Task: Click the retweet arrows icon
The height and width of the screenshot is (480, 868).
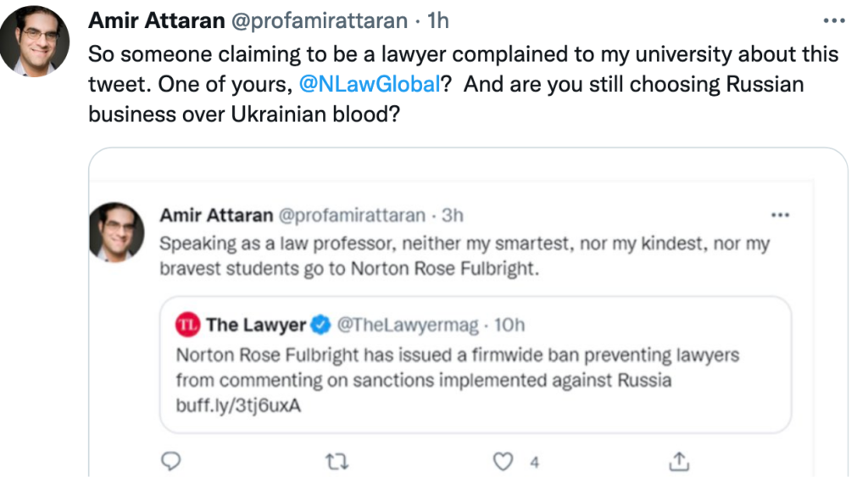Action: pos(338,461)
